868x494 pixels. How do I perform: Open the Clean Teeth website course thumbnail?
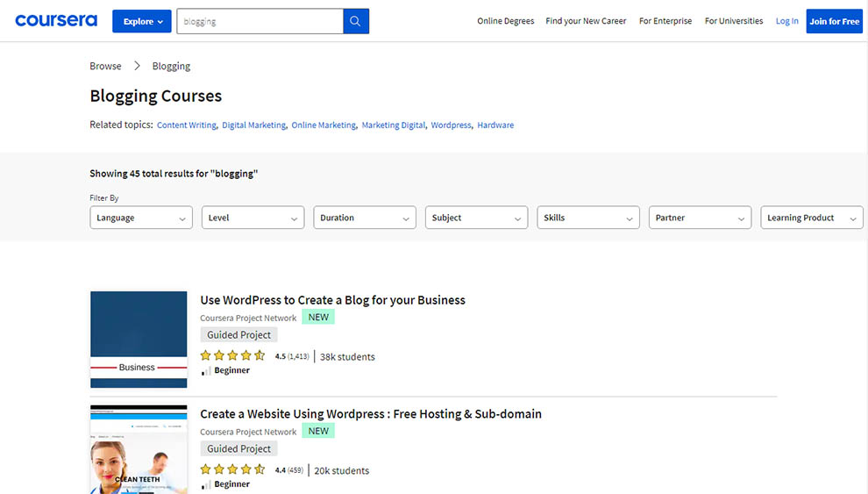(139, 449)
